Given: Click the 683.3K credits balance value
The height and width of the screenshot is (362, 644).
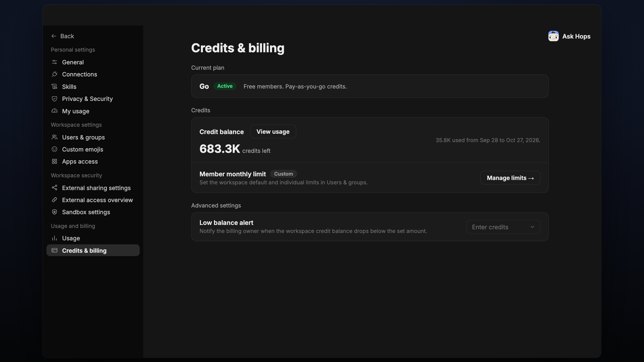Looking at the screenshot, I should 220,149.
